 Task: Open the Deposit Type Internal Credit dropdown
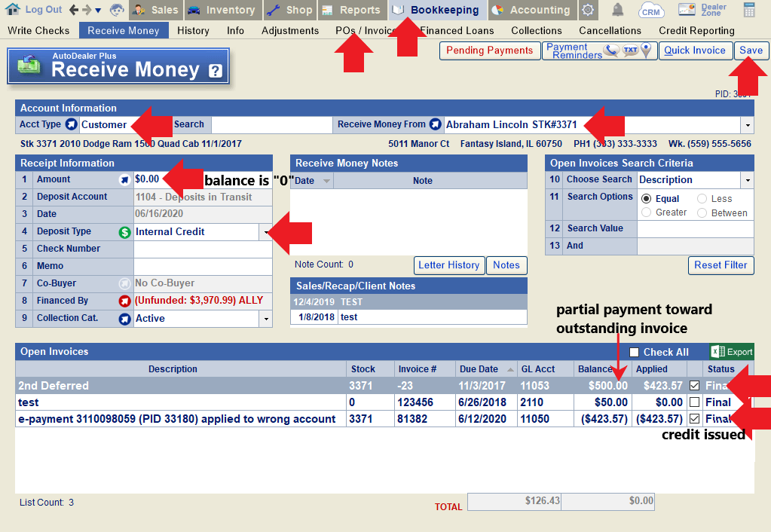tap(265, 232)
